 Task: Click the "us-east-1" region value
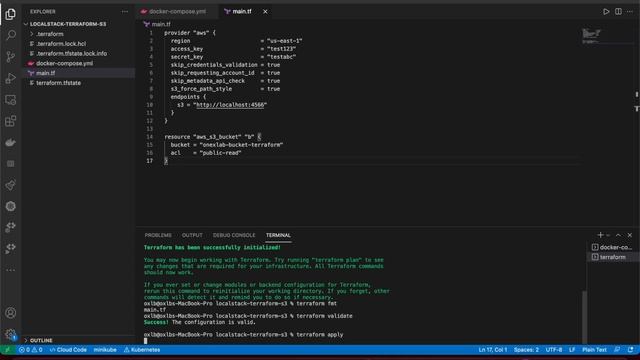284,41
